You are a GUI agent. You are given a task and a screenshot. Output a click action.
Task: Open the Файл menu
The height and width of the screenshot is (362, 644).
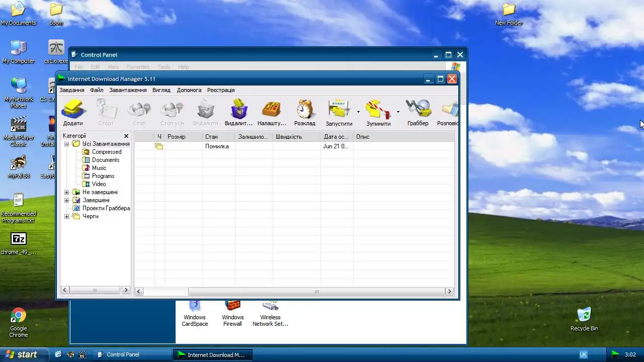pos(97,90)
